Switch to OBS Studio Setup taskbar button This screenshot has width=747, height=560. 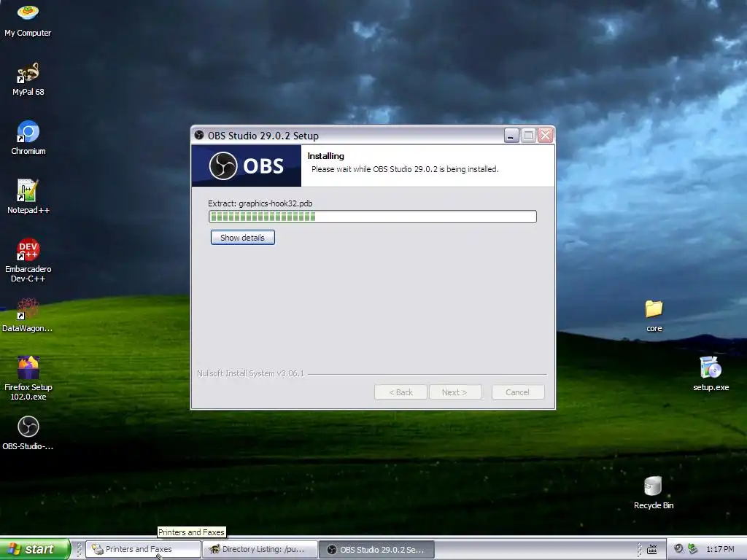click(376, 549)
